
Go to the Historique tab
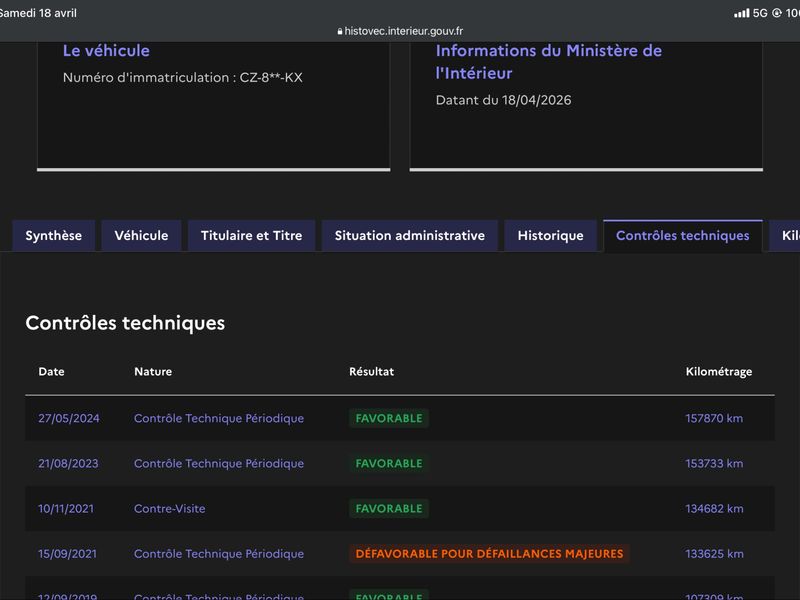[x=551, y=236]
